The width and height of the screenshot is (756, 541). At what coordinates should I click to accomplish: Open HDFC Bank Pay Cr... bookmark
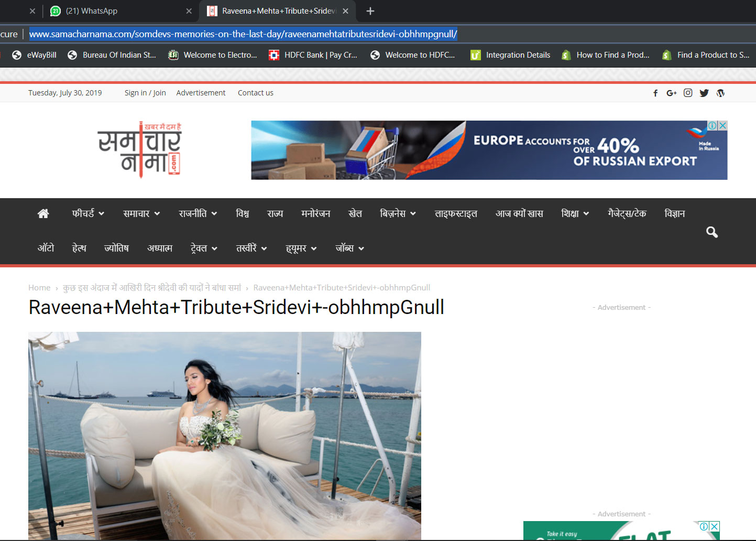(313, 55)
